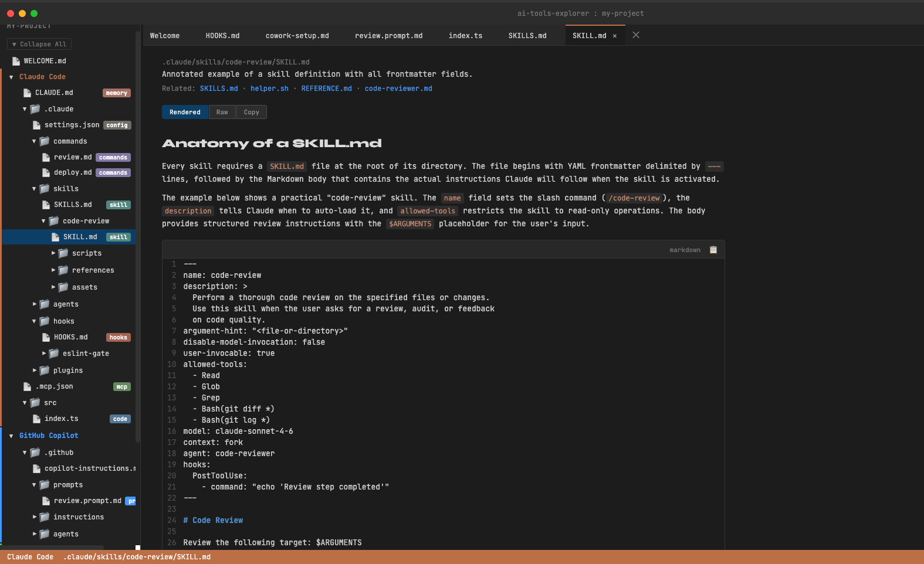Viewport: 924px width, 564px height.
Task: Click the mcp badge on .mcp.json
Action: tap(122, 386)
